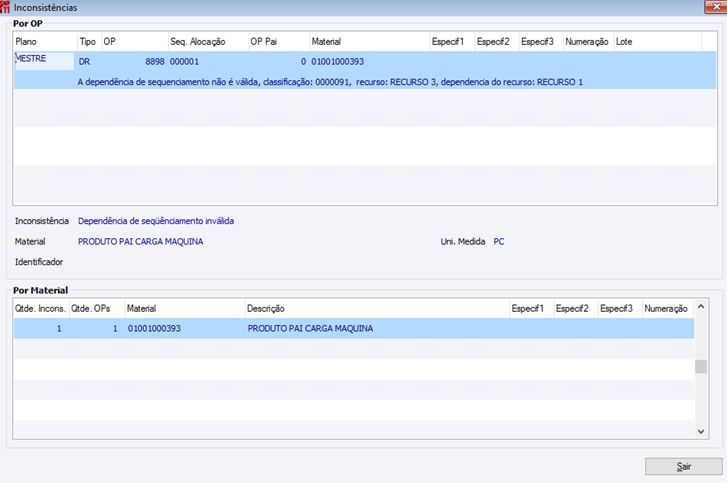Screen dimensions: 727x483
Task: Click Especif2 header in Por Material grid
Action: pos(576,308)
